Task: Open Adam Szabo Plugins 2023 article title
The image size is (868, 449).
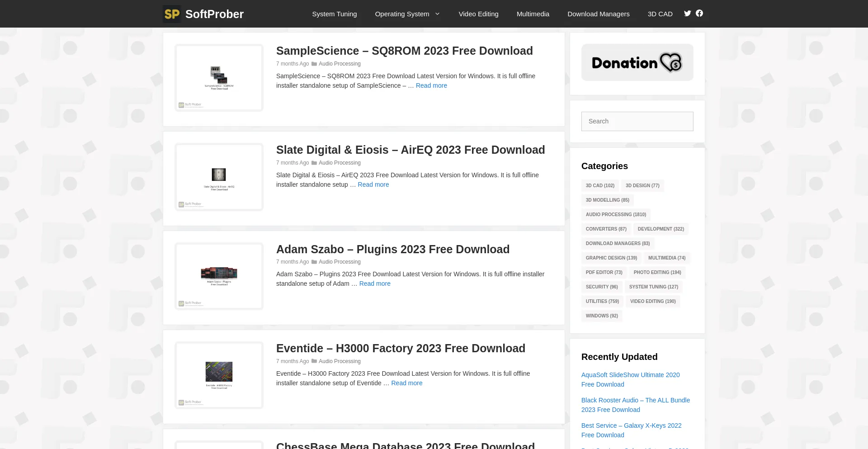Action: tap(393, 249)
